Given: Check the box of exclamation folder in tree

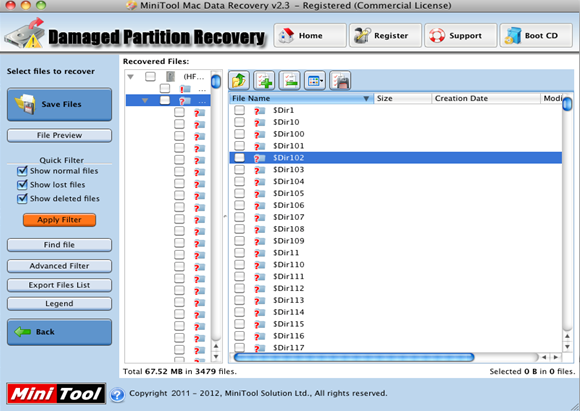Looking at the screenshot, I should point(165,88).
